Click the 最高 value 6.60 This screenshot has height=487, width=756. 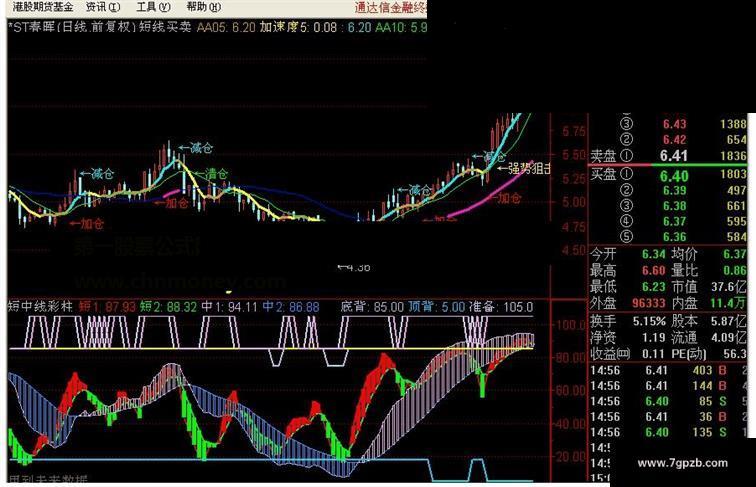tap(653, 271)
